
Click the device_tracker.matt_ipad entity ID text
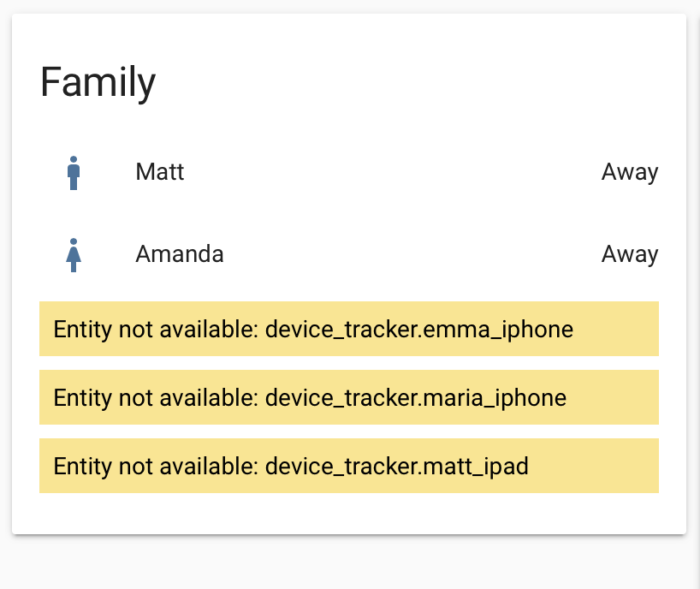pos(397,466)
